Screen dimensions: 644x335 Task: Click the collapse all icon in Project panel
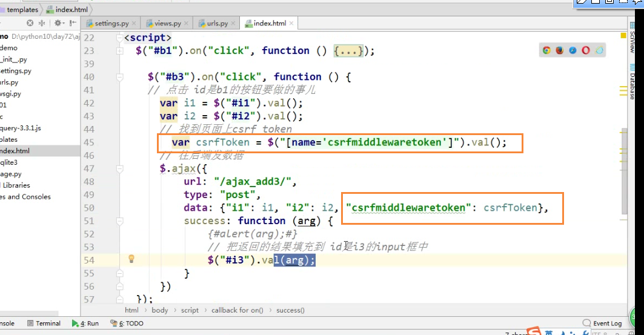coord(42,24)
